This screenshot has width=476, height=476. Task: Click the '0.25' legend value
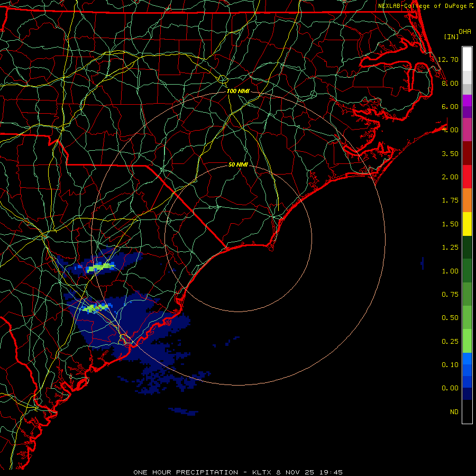tap(450, 342)
